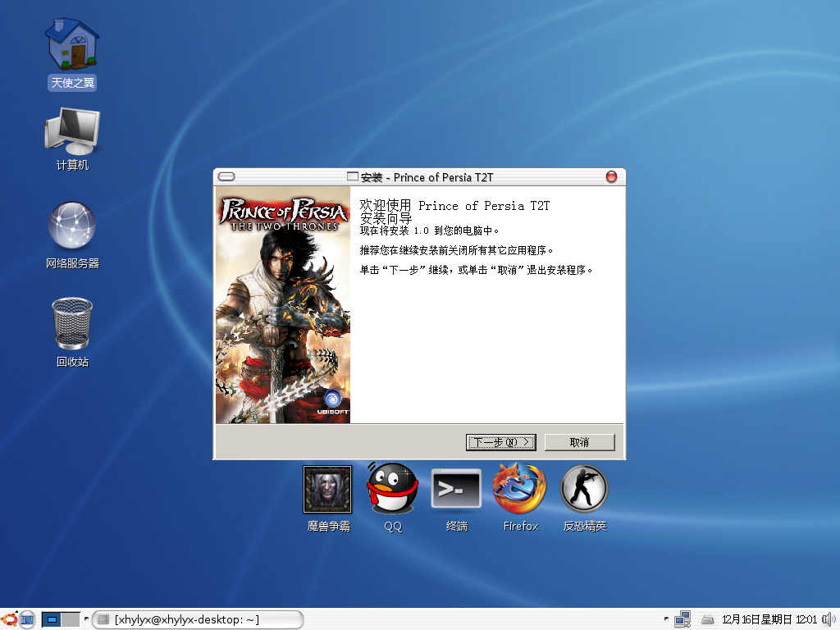Click the installer title '安装 - Prince of Persia T2T'

pyautogui.click(x=427, y=177)
